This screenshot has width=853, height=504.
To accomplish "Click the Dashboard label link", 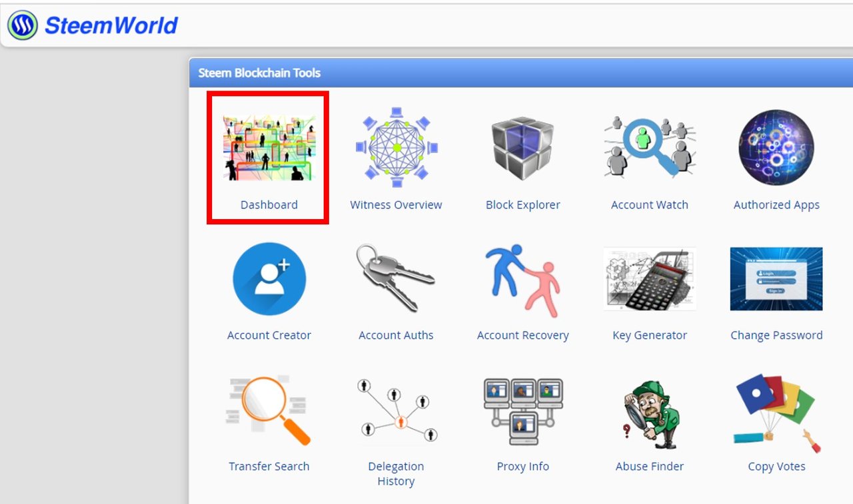I will click(269, 205).
